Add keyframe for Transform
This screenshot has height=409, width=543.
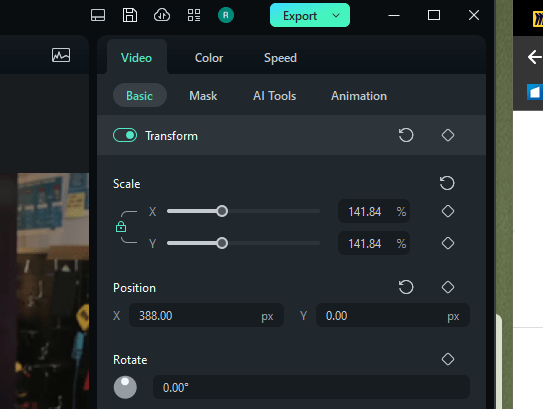(448, 135)
